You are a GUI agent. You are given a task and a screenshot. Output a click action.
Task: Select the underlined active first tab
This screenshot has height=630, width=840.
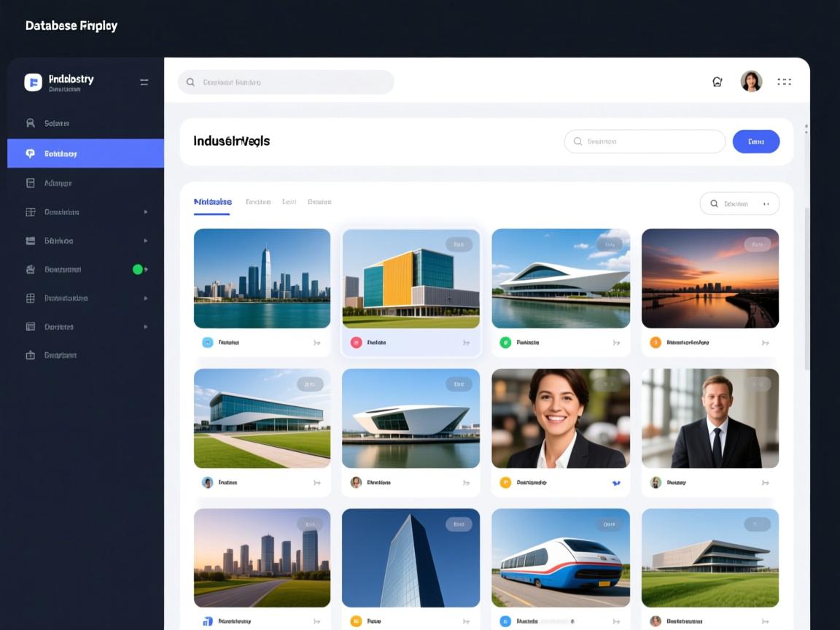[212, 202]
